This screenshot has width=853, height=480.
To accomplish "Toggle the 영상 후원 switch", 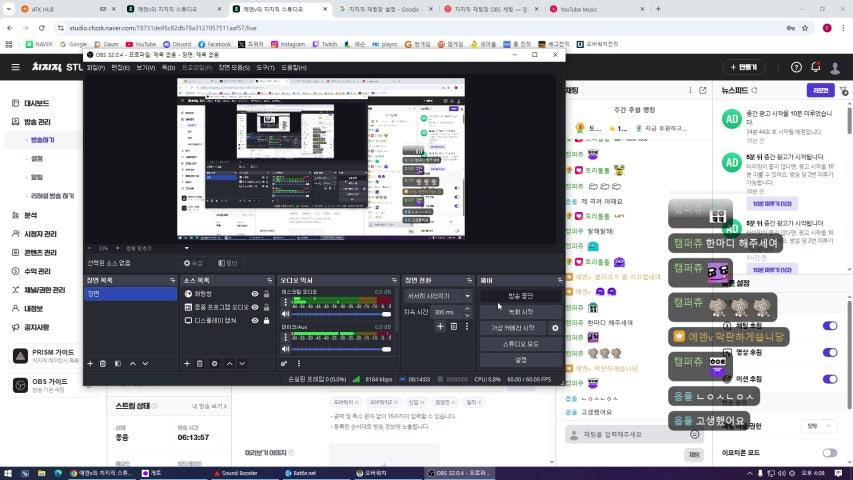I will [829, 352].
